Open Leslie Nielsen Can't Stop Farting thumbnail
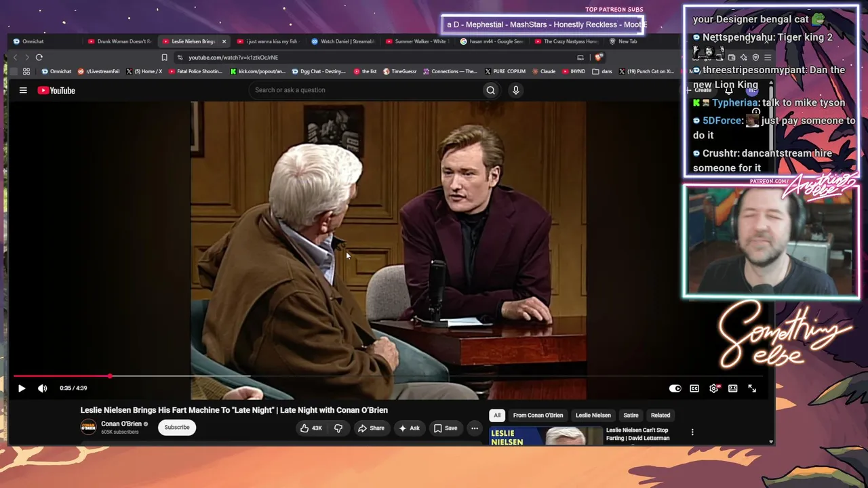 [x=546, y=436]
